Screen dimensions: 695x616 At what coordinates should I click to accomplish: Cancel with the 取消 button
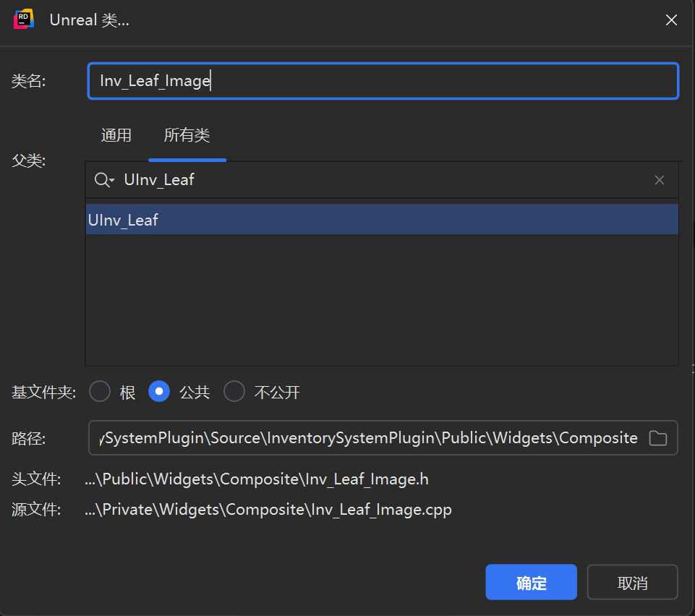pos(632,582)
